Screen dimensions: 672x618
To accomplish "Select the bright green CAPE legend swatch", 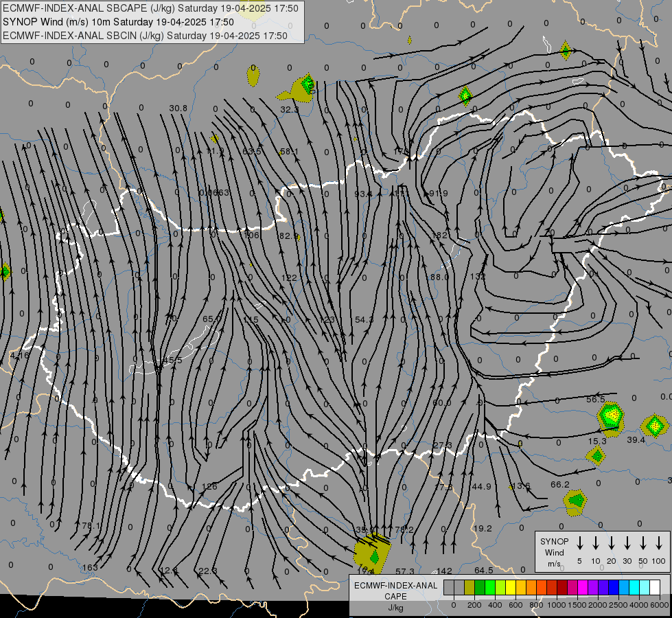I will click(x=490, y=588).
